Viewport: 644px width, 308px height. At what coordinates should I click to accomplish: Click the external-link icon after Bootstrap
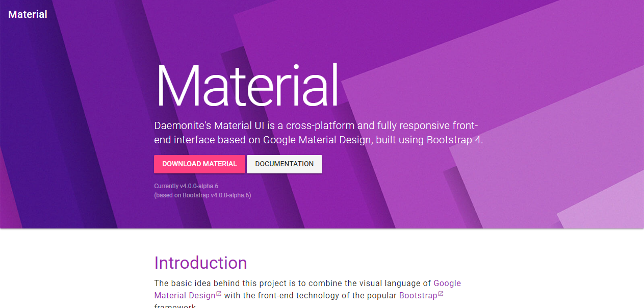point(441,294)
